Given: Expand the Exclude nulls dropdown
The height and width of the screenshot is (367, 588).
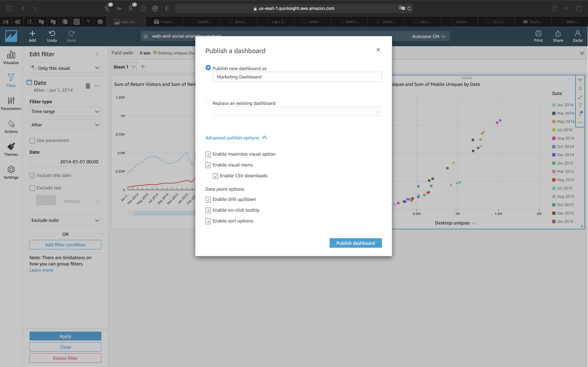Looking at the screenshot, I should point(65,220).
